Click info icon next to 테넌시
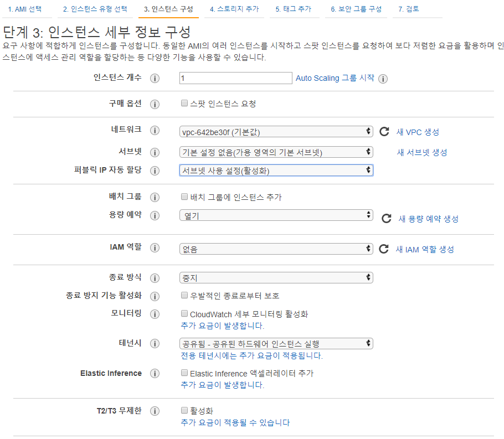Image resolution: width=504 pixels, height=439 pixels. tap(155, 343)
